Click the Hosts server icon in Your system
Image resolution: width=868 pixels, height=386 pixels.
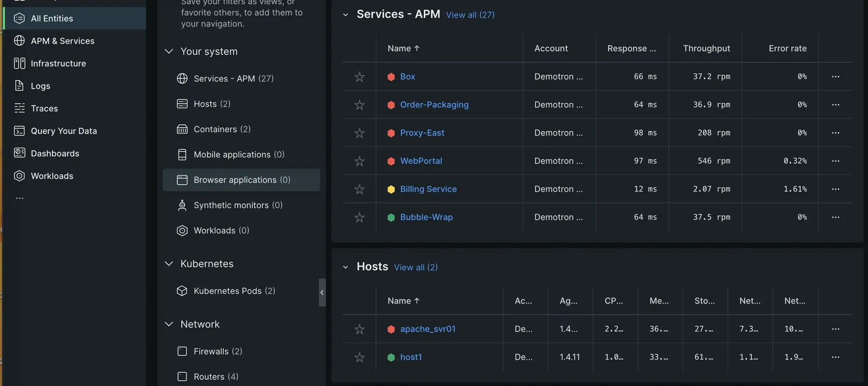(x=182, y=104)
